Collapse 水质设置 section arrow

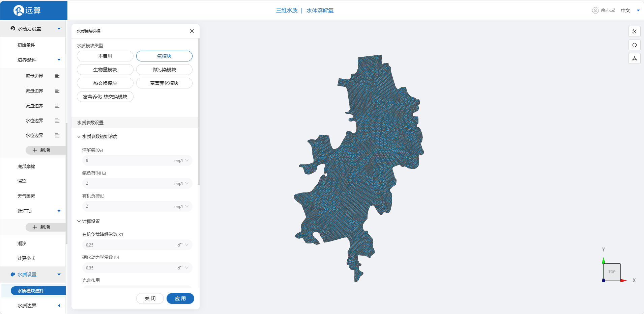pos(59,274)
